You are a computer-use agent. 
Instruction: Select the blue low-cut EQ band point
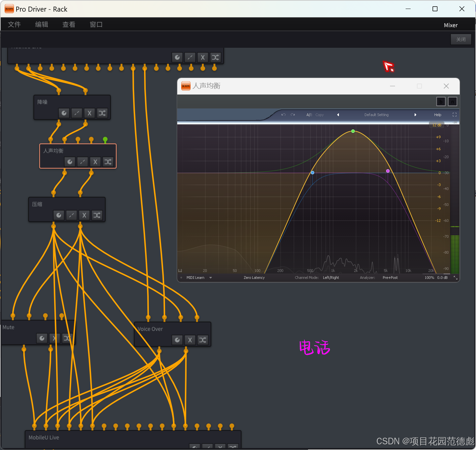(312, 173)
